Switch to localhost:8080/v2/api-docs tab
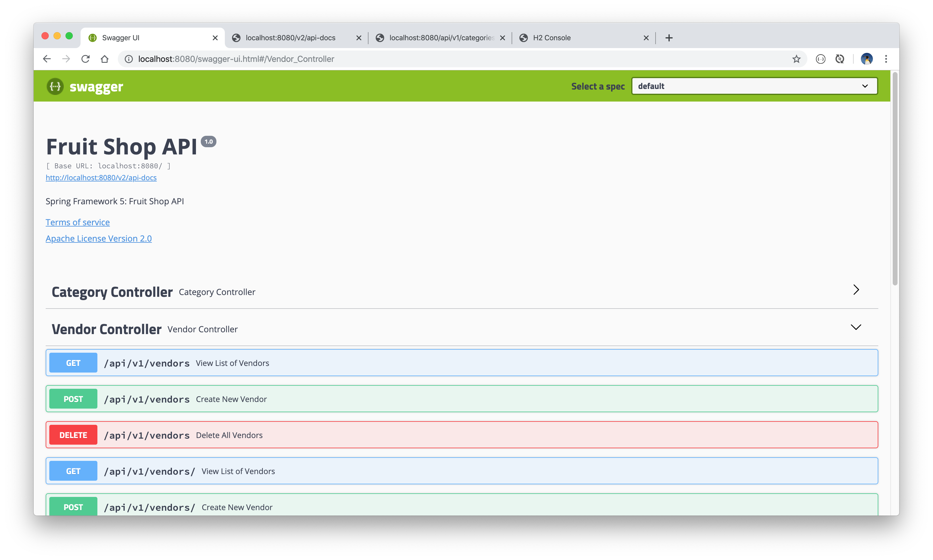Image resolution: width=933 pixels, height=560 pixels. pyautogui.click(x=290, y=38)
